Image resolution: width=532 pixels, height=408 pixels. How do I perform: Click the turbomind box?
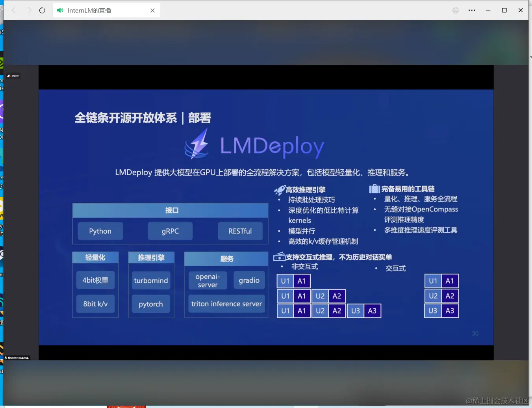tap(151, 280)
